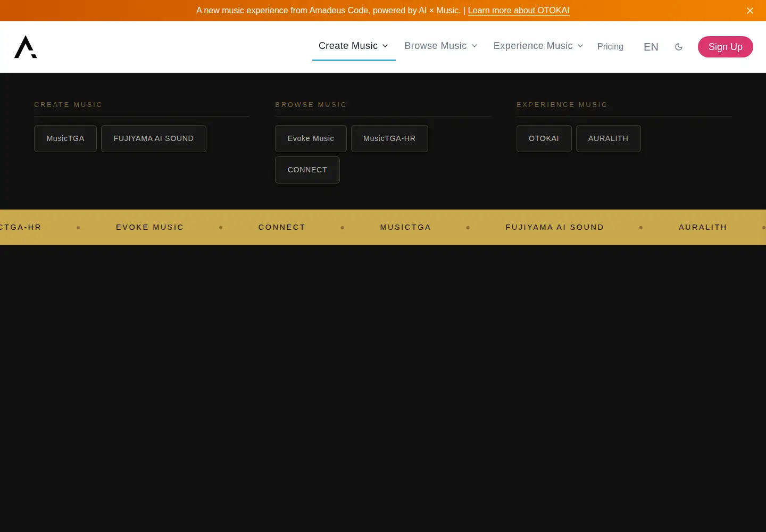Open the EN language selector

(651, 47)
